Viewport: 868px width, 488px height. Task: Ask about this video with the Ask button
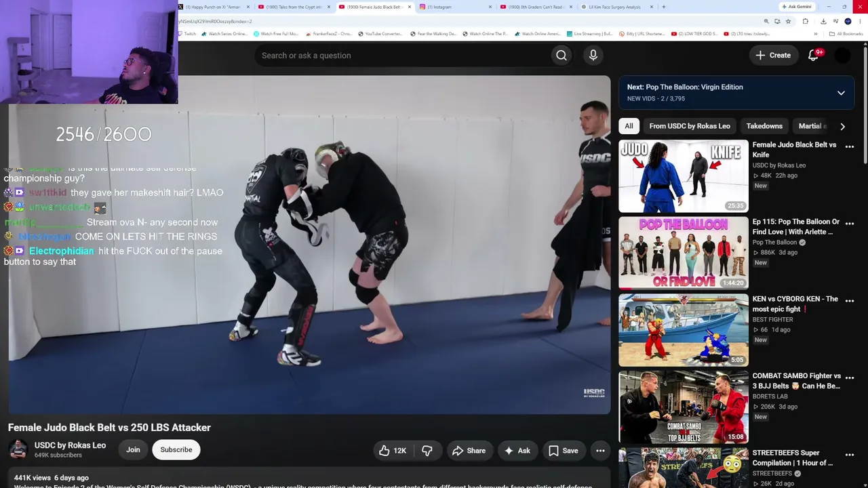[x=517, y=451]
